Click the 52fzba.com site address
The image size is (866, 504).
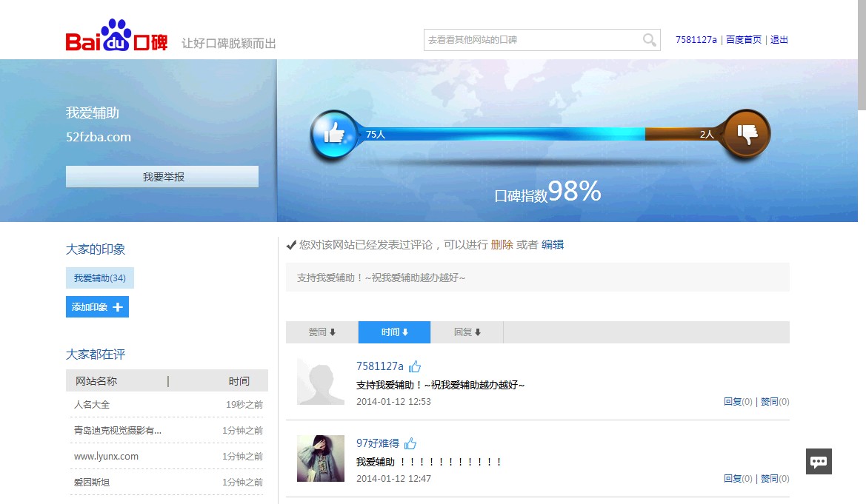click(99, 137)
